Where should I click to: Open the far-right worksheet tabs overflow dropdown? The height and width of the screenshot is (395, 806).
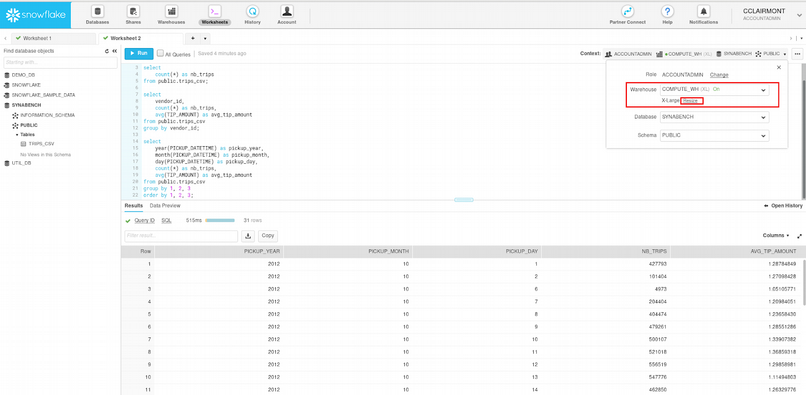(x=802, y=38)
